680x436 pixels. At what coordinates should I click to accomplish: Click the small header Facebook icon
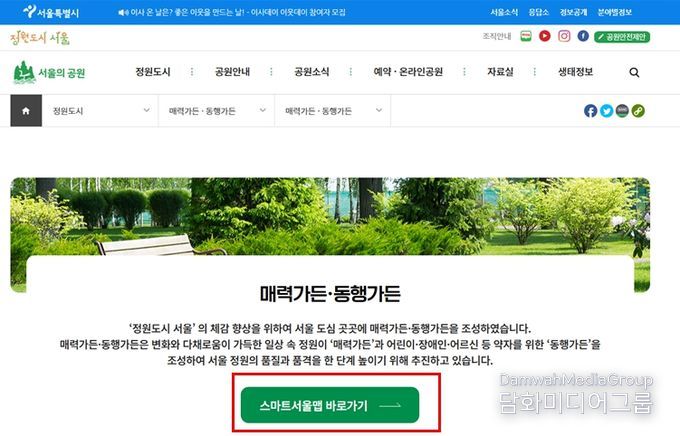coord(583,36)
